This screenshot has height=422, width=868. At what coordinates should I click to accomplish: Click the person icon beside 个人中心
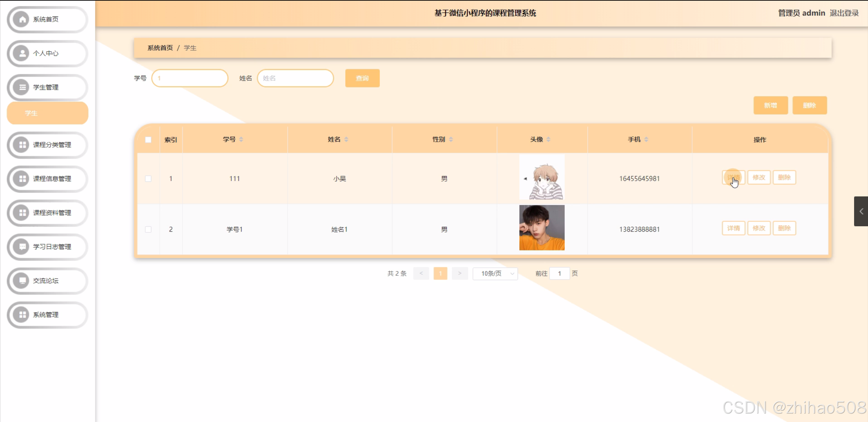(22, 53)
